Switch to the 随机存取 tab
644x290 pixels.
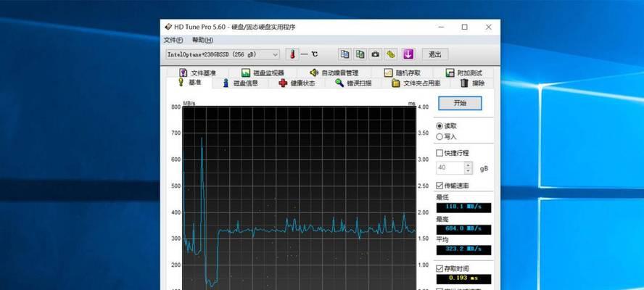pos(402,72)
